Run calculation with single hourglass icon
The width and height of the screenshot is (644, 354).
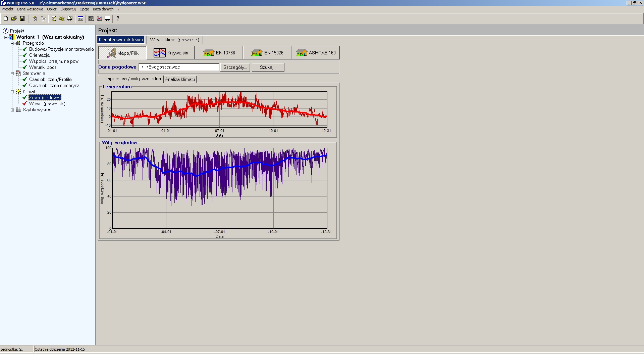[x=54, y=18]
